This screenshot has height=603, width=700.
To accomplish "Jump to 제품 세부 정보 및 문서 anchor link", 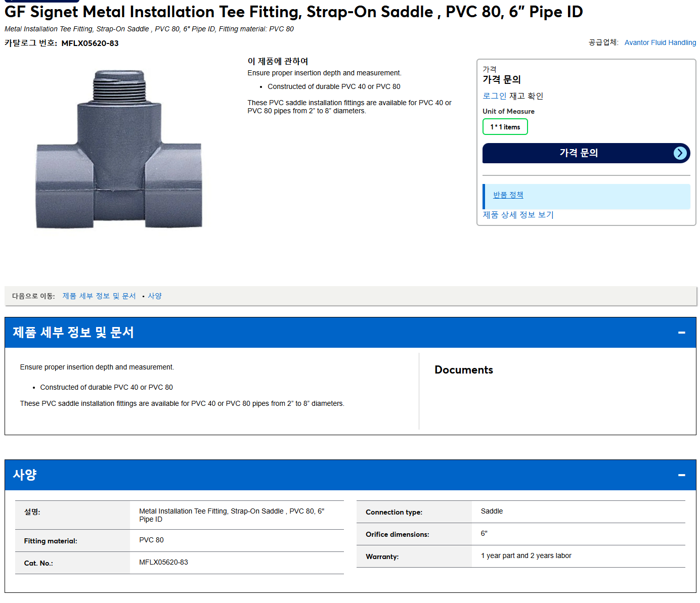I will [x=99, y=296].
